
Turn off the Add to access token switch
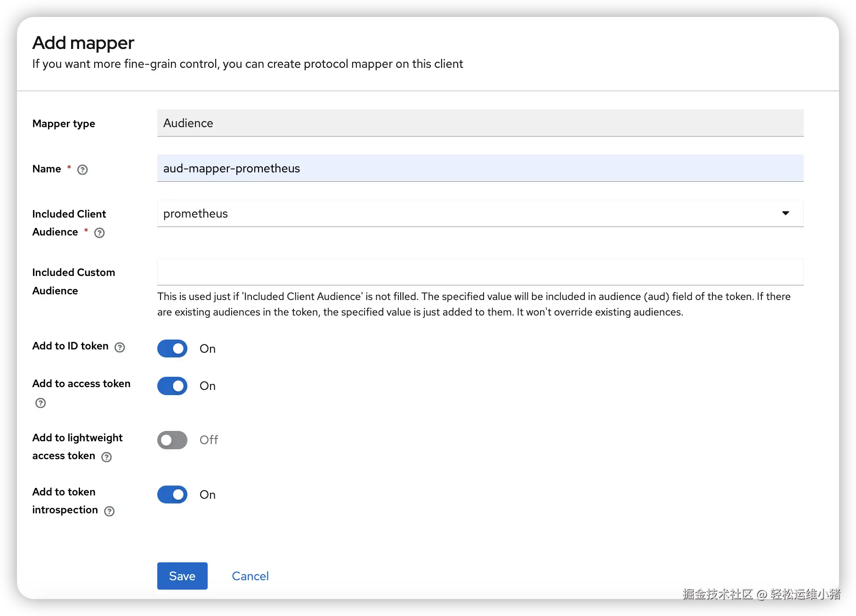tap(172, 386)
